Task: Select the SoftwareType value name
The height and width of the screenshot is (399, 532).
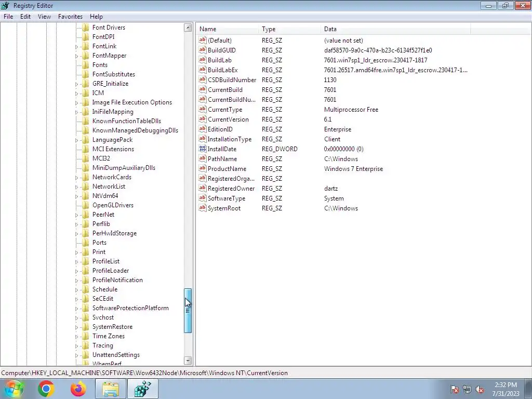Action: [227, 198]
